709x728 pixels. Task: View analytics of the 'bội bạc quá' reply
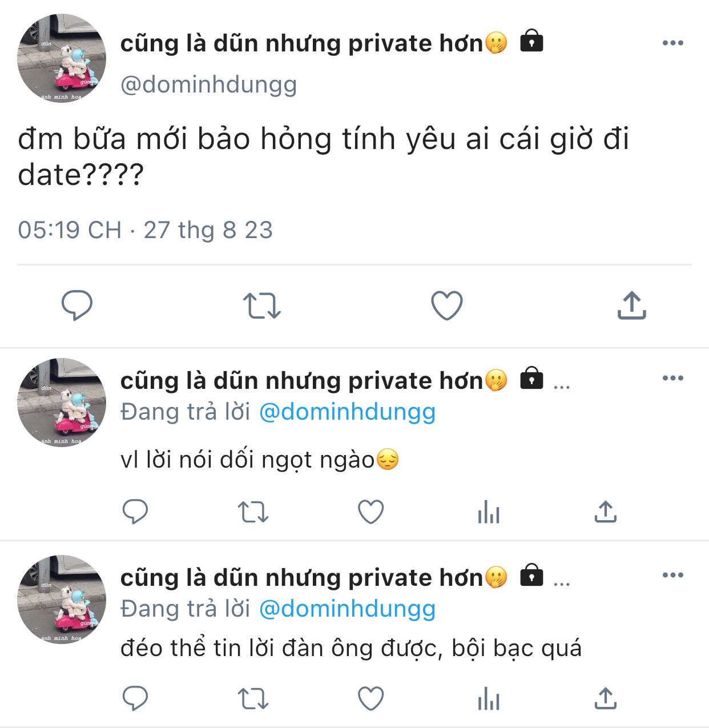coord(489,698)
